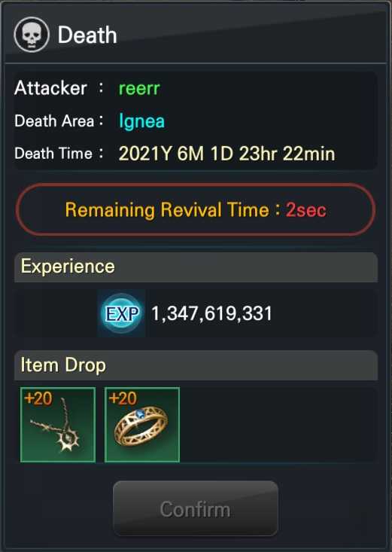Screen dimensions: 392x552
Task: Click the Remaining Revival Time banner
Action: 196,209
